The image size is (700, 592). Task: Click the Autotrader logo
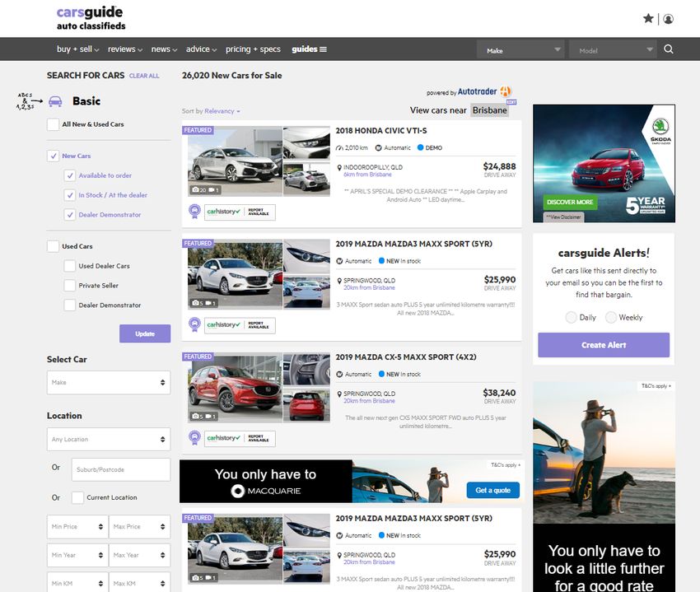point(484,91)
